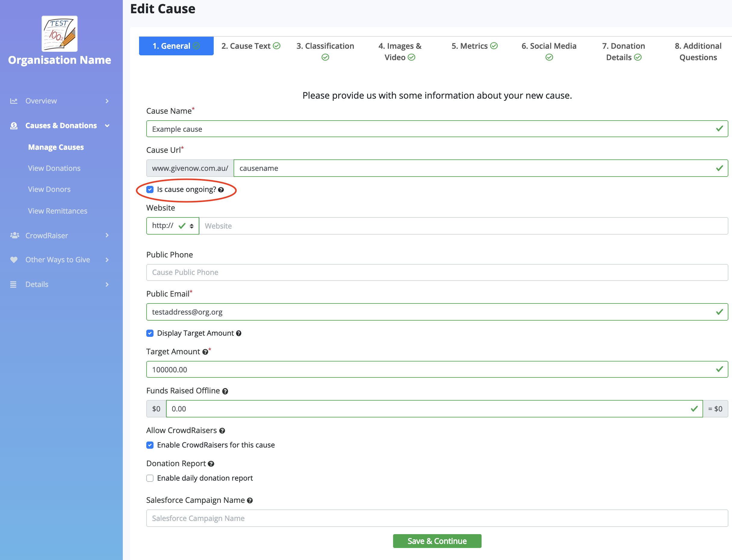Click help icon beside Salesforce Campaign Name
This screenshot has width=732, height=560.
(x=250, y=501)
